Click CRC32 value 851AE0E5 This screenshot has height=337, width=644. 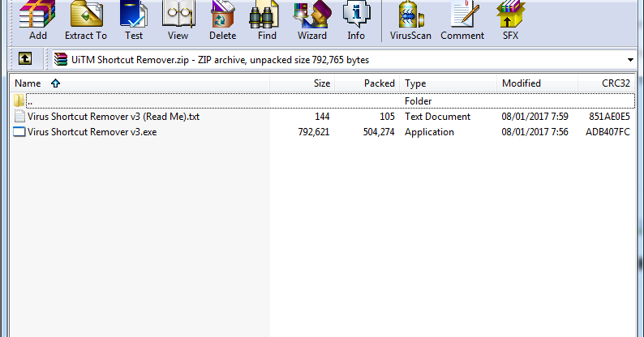[x=609, y=117]
